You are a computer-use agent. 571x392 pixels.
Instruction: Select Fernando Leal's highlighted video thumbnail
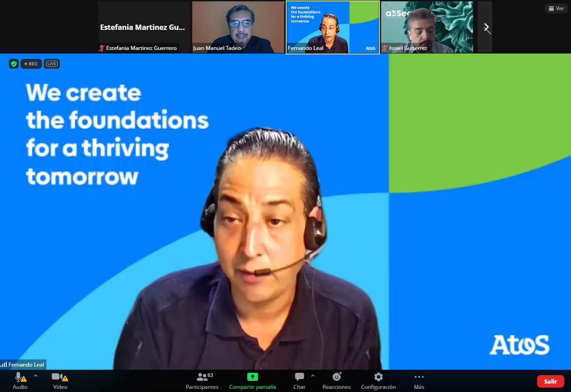[333, 27]
